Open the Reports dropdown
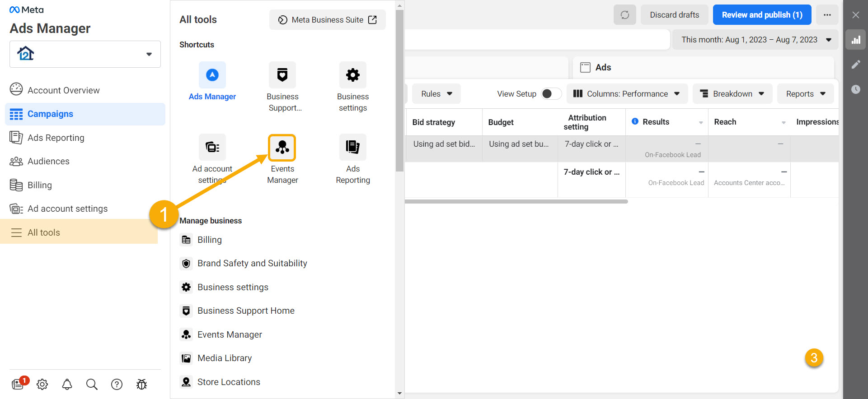The height and width of the screenshot is (399, 868). click(x=806, y=93)
